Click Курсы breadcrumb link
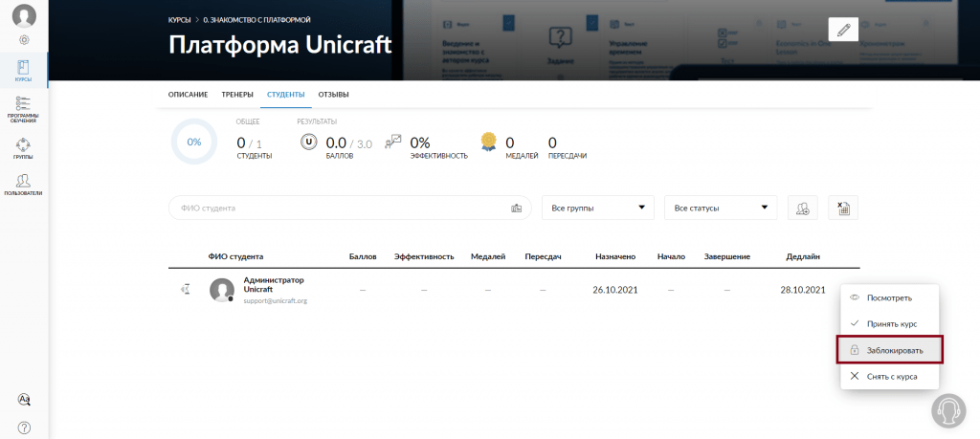Image resolution: width=980 pixels, height=439 pixels. 179,21
